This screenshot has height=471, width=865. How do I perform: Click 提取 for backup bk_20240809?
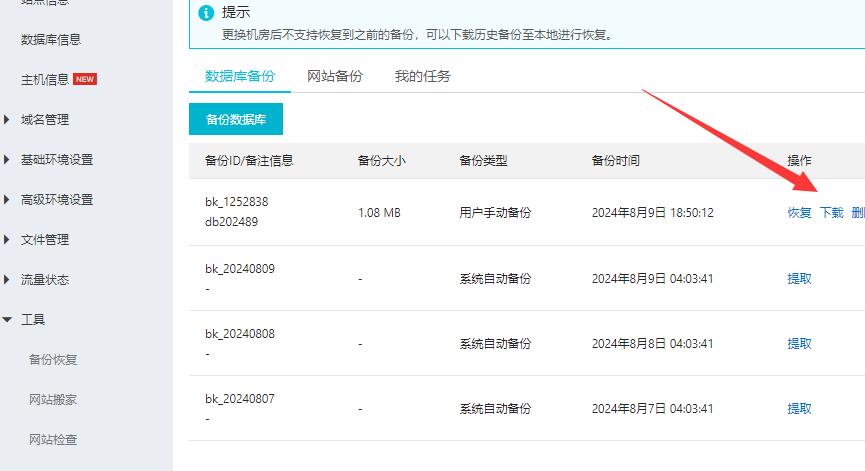[799, 279]
